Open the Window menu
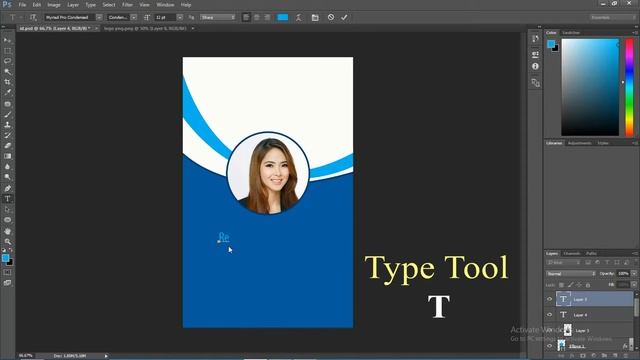640x360 pixels. point(165,5)
